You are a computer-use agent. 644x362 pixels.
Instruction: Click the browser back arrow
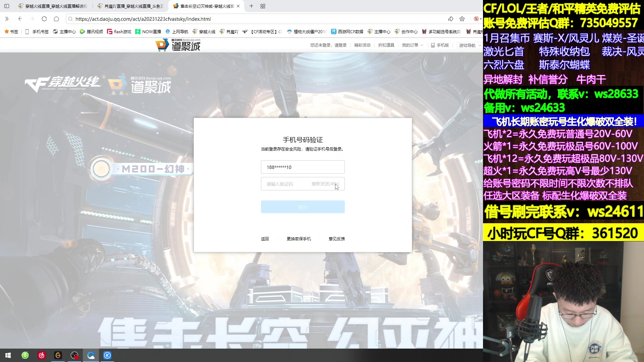point(20,19)
